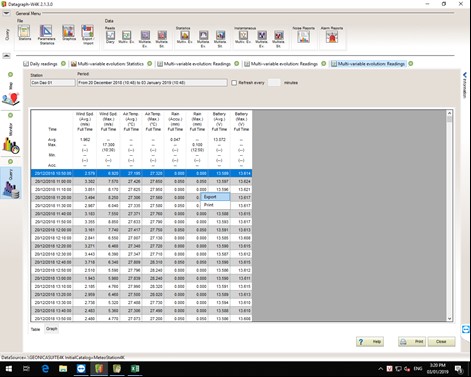471x377 pixels.
Task: Open the Alarm Reports icon
Action: click(x=332, y=36)
